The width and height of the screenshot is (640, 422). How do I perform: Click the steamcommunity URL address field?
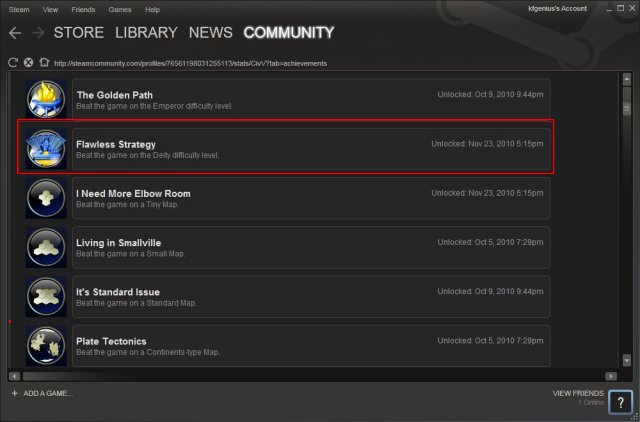(x=191, y=64)
